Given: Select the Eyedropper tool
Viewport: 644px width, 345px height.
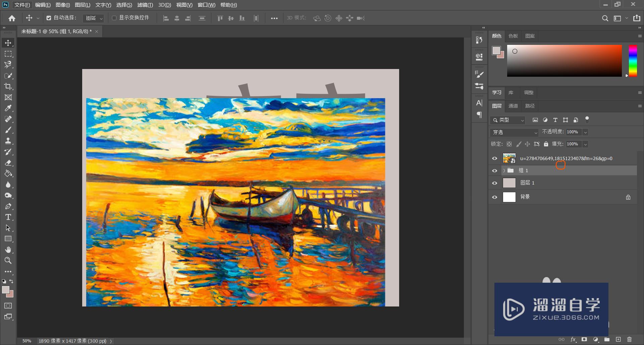Looking at the screenshot, I should tap(8, 108).
